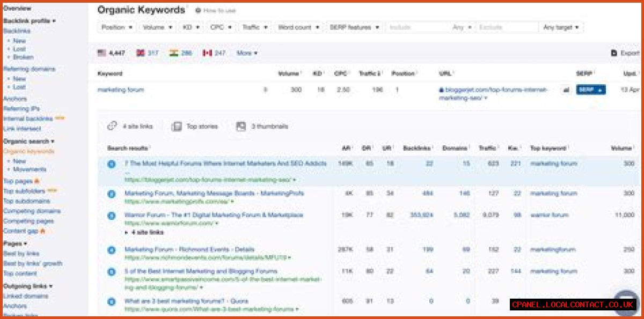Click position badge for the Quora result
Image resolution: width=644 pixels, height=319 pixels.
point(112,302)
